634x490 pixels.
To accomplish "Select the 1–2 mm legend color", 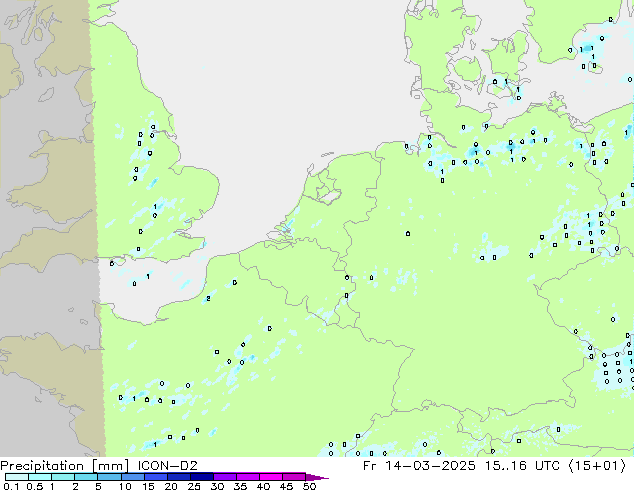I will (x=63, y=477).
